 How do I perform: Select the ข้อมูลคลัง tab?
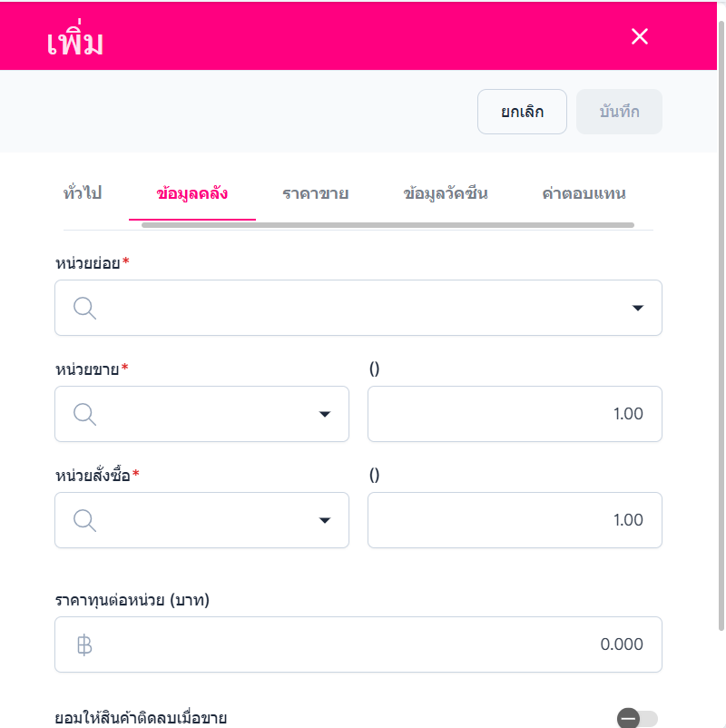point(191,193)
